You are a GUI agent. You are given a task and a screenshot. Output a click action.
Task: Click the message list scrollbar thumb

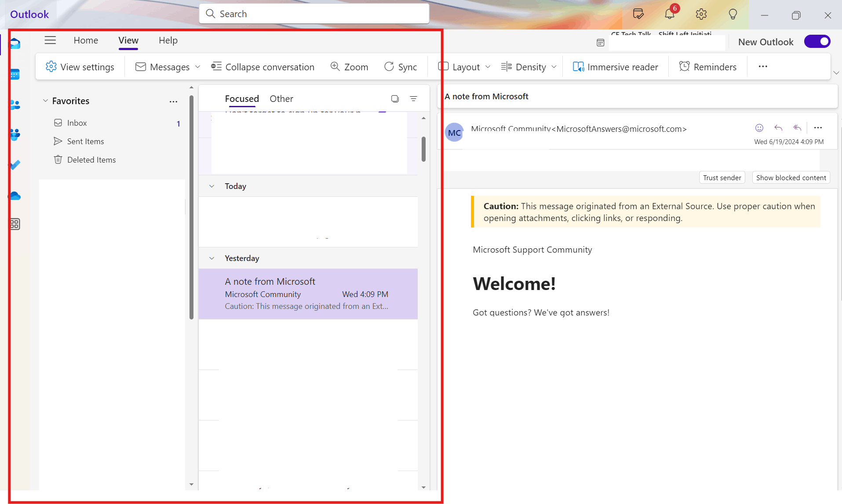[x=423, y=149]
